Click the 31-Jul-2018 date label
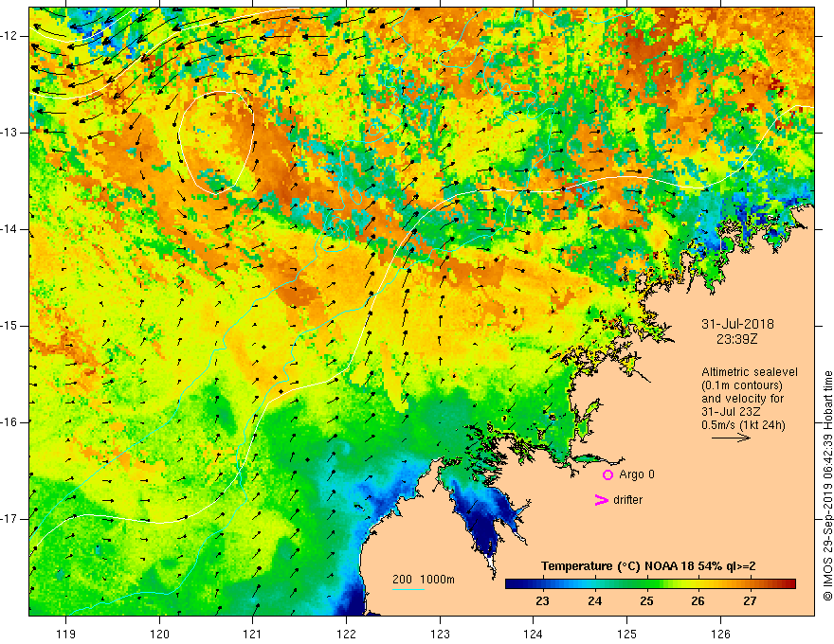This screenshot has width=834, height=644. click(737, 324)
